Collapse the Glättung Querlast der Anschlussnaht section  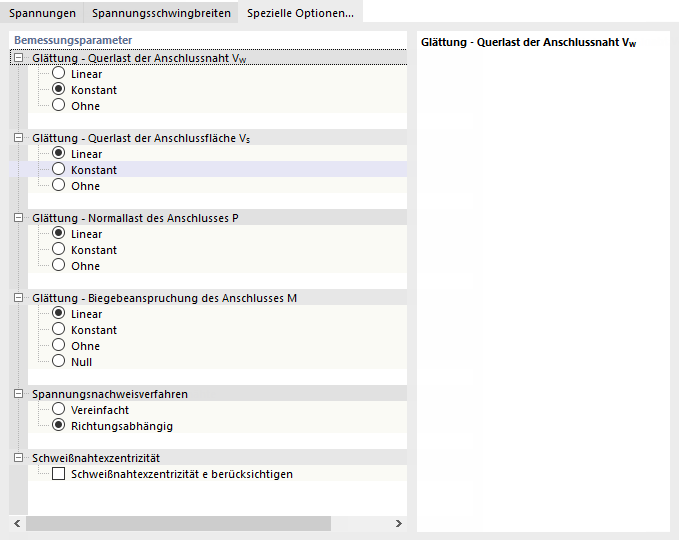(x=19, y=58)
